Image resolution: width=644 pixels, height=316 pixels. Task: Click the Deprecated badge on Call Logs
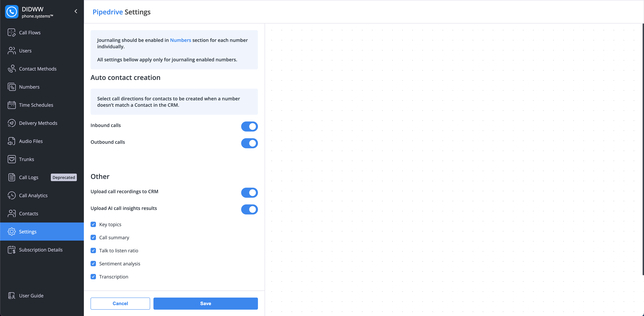coord(64,177)
